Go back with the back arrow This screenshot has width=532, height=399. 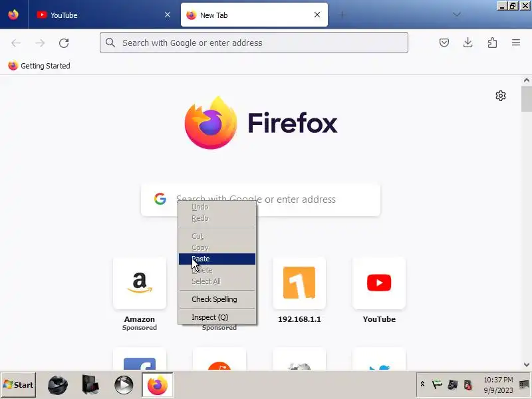tap(16, 43)
